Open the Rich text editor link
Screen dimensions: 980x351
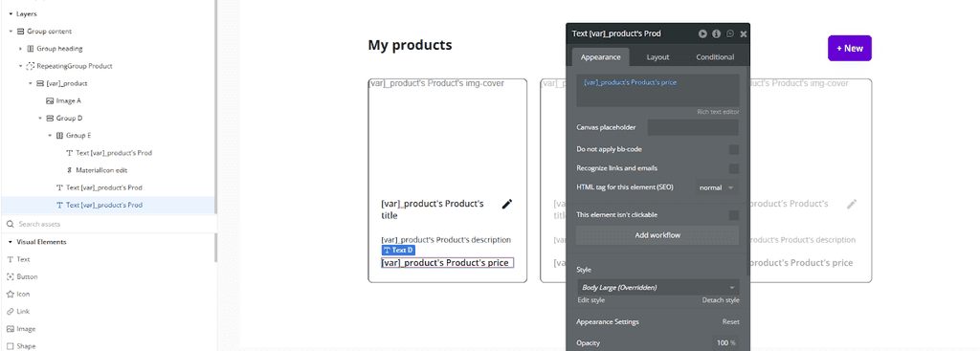coord(718,112)
